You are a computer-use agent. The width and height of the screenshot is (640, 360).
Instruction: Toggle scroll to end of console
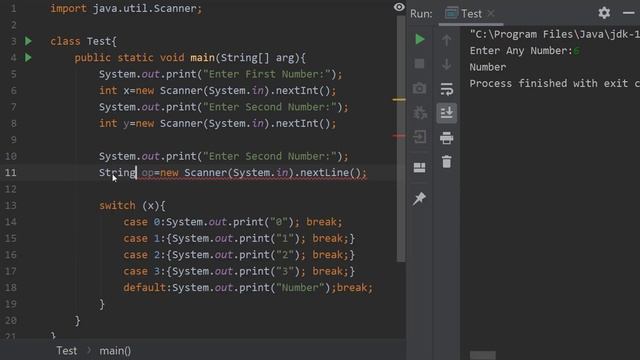(x=447, y=113)
